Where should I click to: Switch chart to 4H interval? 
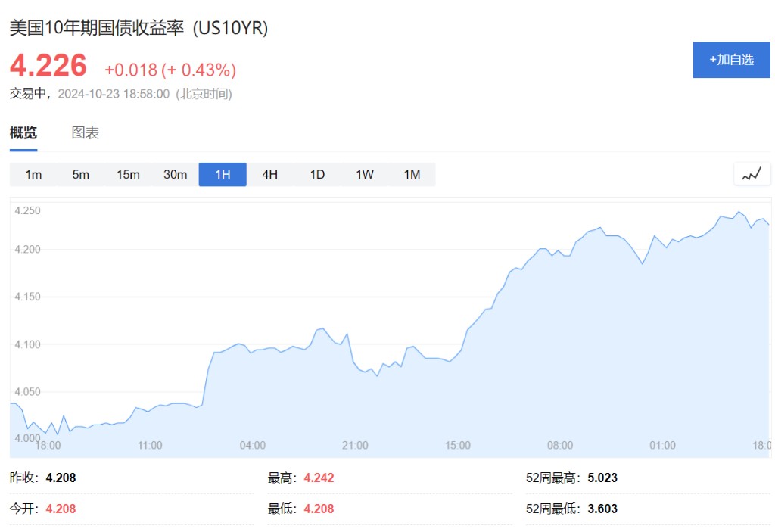click(269, 175)
